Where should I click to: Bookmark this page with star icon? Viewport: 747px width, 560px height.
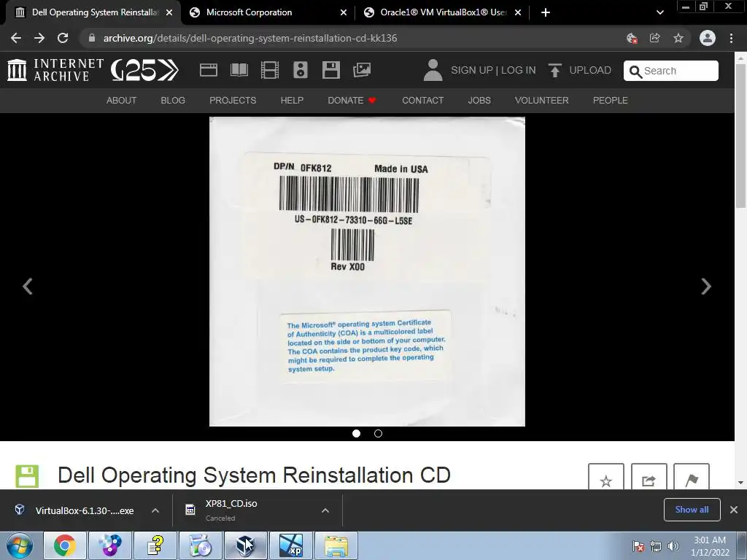click(678, 38)
